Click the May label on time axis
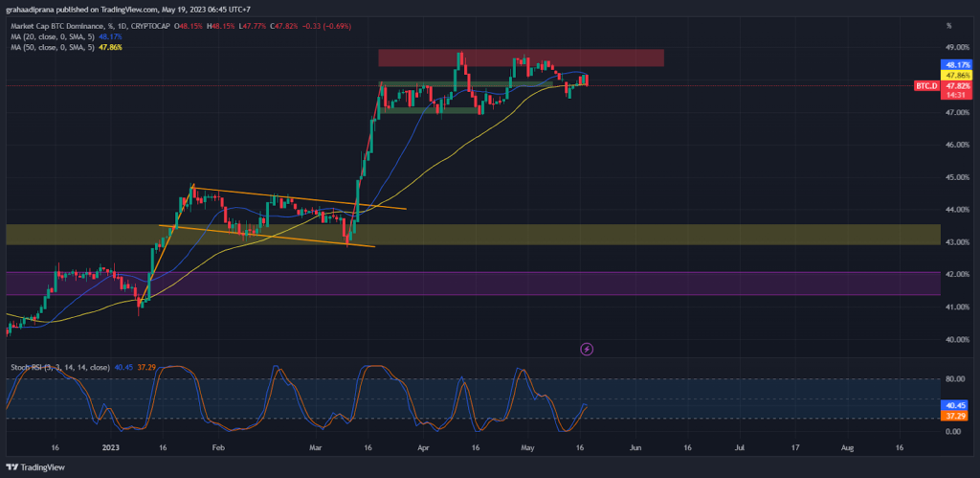Viewport: 980px width, 478px height. point(528,448)
